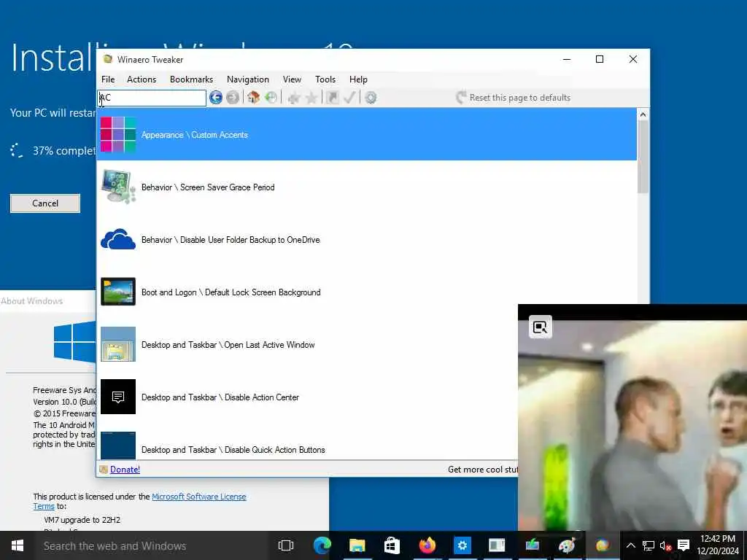The image size is (747, 560).
Task: Show hidden tray icons chevron
Action: (x=631, y=545)
